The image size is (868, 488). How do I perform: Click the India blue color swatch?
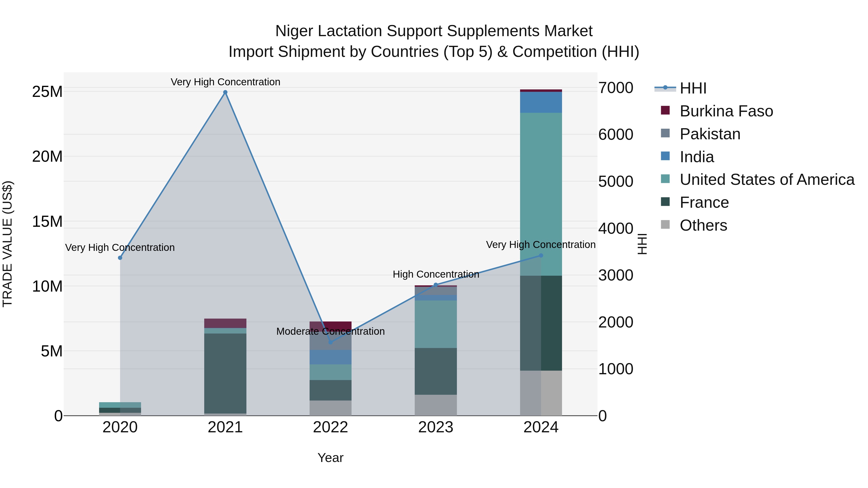pos(665,156)
